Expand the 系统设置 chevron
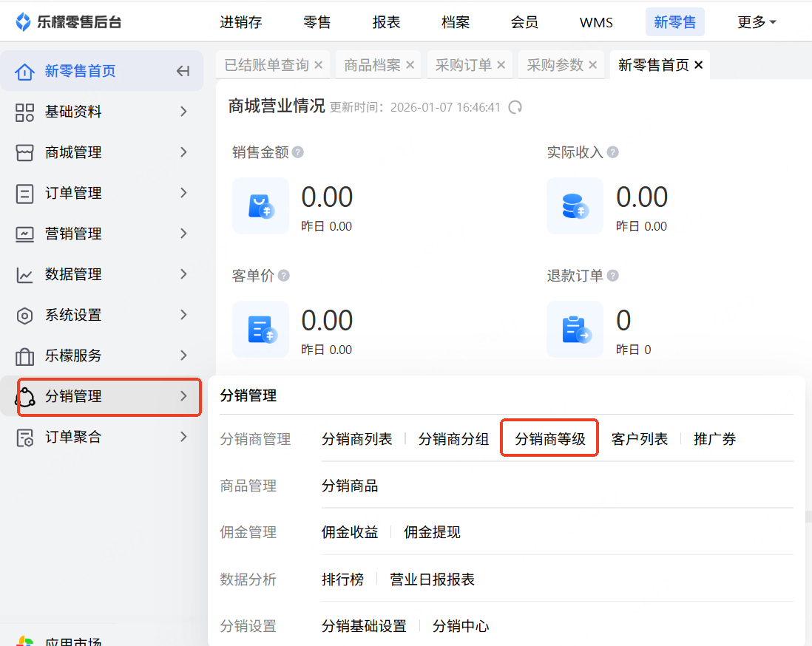Image resolution: width=812 pixels, height=646 pixels. [183, 315]
